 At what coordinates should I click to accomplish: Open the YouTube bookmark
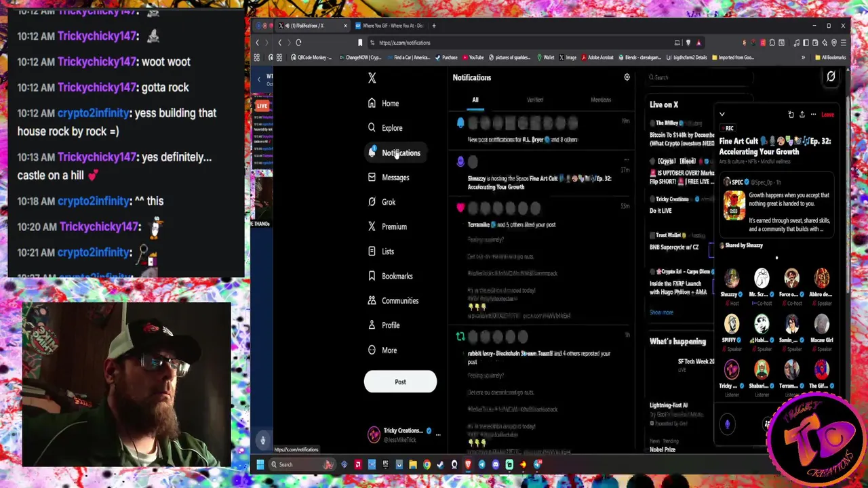(x=473, y=58)
